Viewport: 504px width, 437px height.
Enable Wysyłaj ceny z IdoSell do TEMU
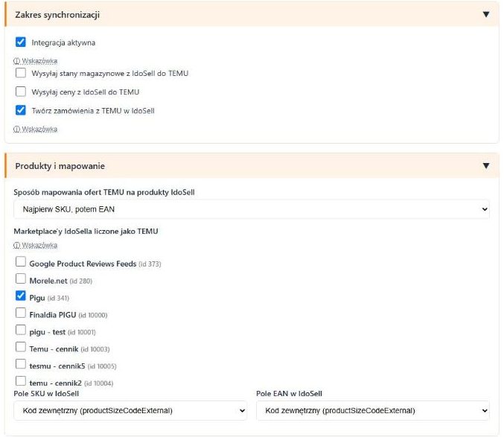point(21,92)
